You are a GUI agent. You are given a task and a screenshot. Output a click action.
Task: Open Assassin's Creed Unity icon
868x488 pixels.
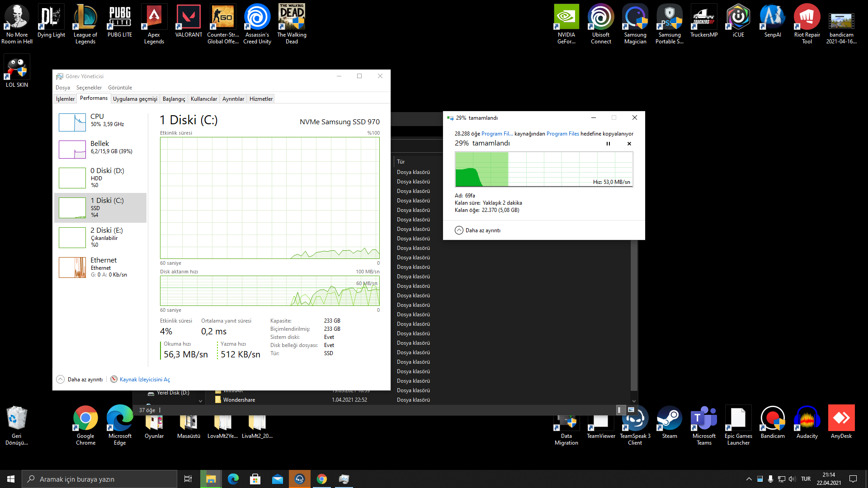point(257,24)
